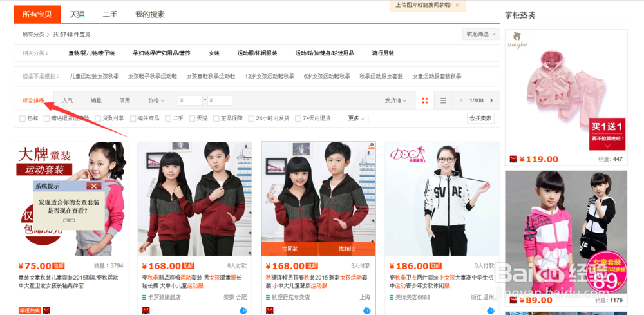Viewport: 644px width, 315px height.
Task: Confirm the 系统提示 popup small button
Action: coord(70,220)
